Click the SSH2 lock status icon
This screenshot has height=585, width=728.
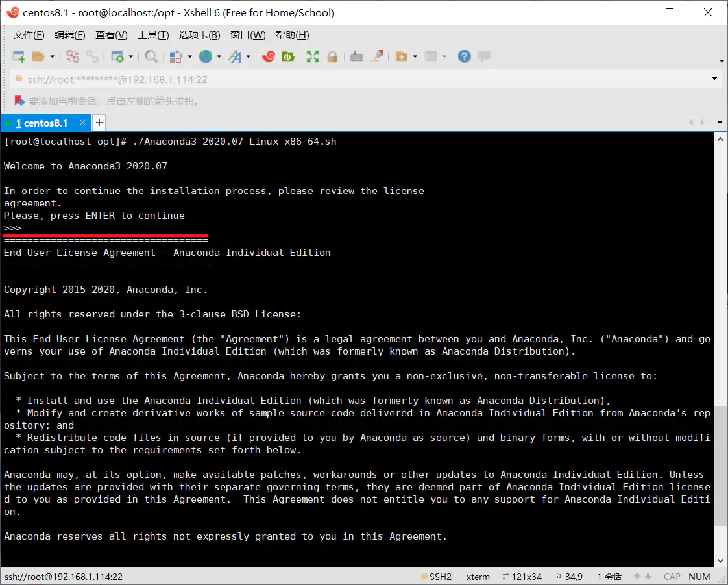click(x=424, y=576)
